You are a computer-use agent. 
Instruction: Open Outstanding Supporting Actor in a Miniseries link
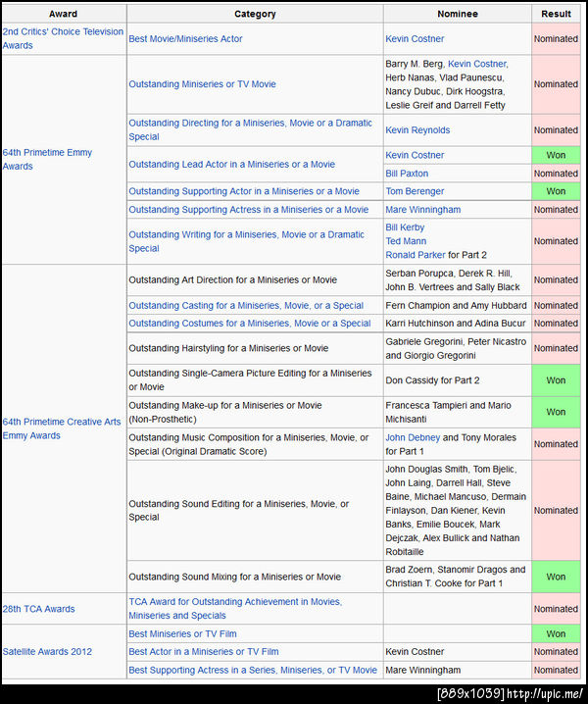click(x=244, y=191)
